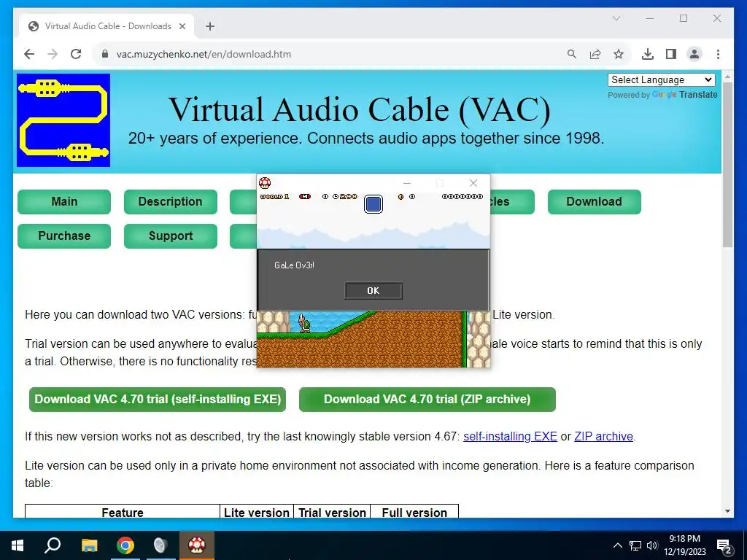Screen dimensions: 747x560
Task: Open the network tray icon
Action: click(635, 545)
